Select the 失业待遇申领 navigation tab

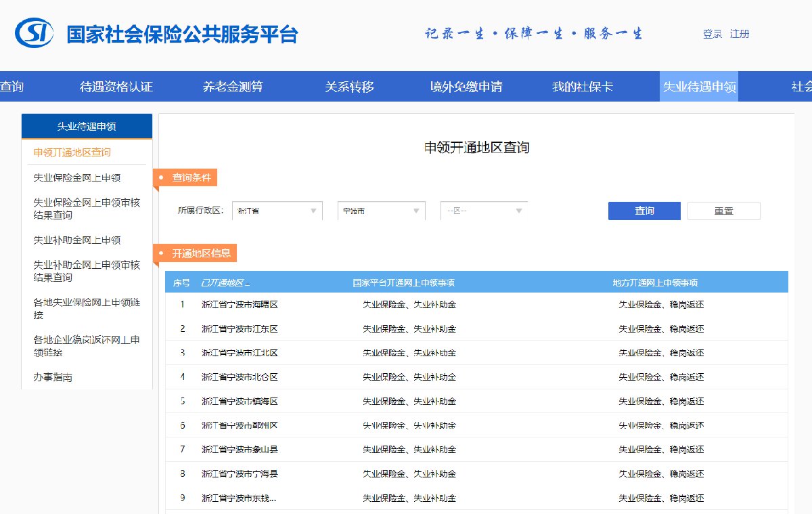click(x=699, y=87)
